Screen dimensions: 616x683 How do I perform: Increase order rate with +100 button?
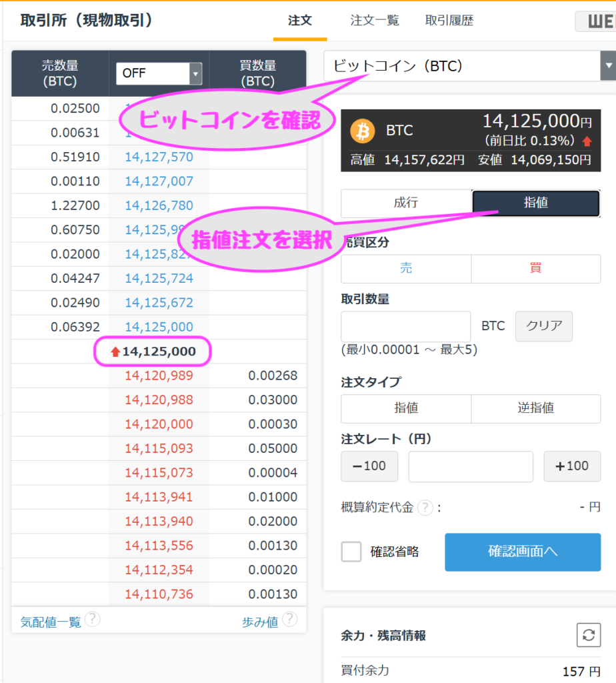(x=572, y=466)
